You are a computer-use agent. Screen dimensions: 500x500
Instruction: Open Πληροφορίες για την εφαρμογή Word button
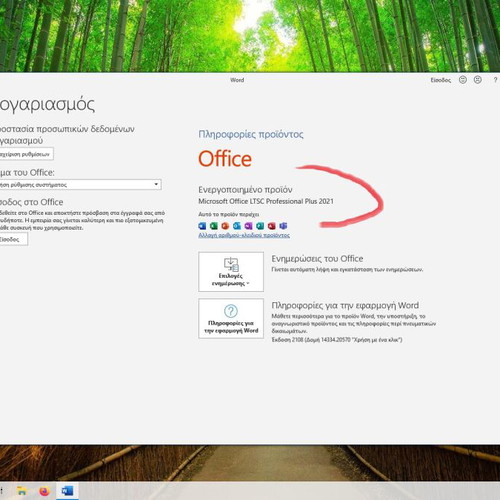tap(231, 318)
